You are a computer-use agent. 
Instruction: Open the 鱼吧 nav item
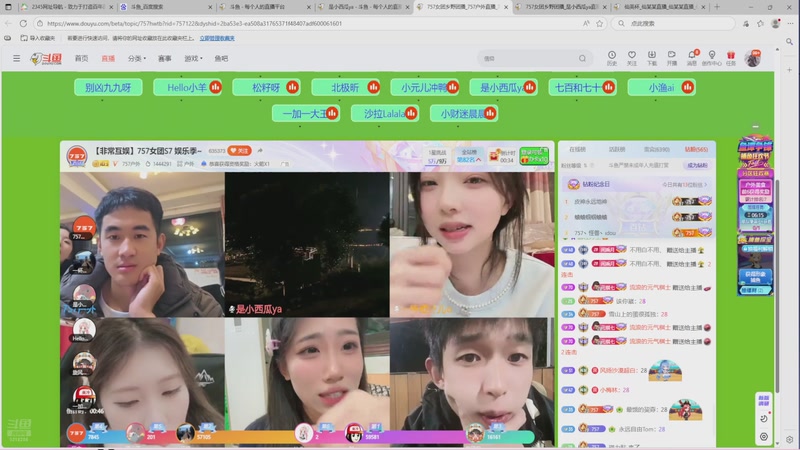(x=221, y=58)
